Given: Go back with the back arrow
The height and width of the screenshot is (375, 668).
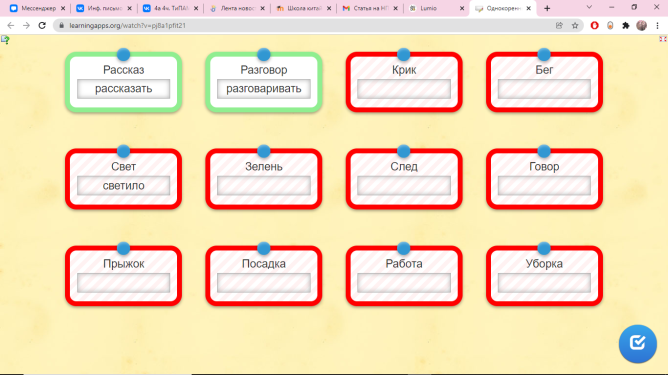Looking at the screenshot, I should click(11, 26).
